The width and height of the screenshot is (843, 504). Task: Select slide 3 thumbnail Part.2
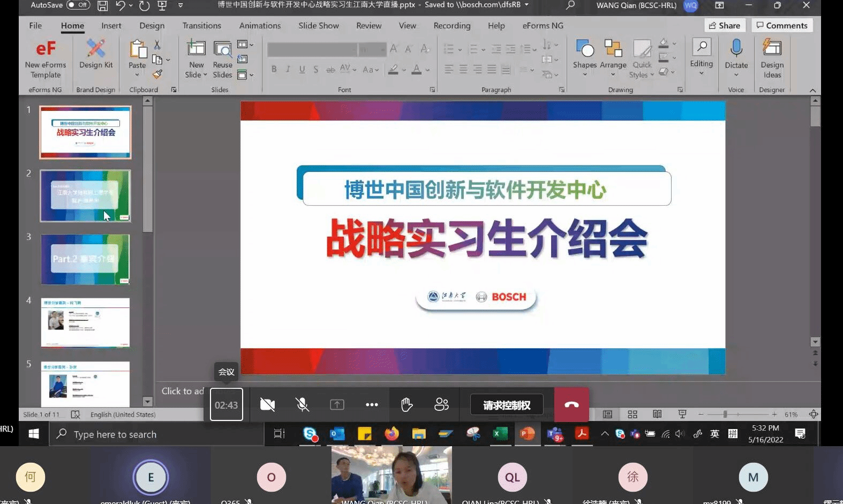tap(85, 259)
